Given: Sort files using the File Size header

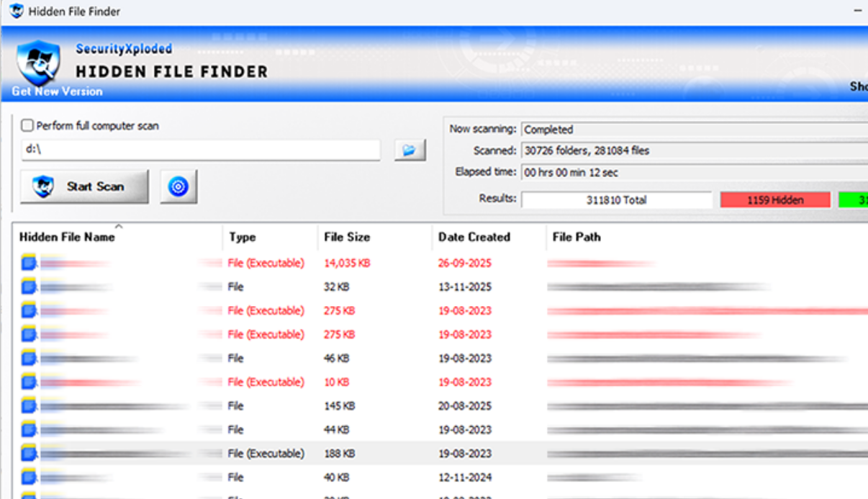Looking at the screenshot, I should [348, 236].
